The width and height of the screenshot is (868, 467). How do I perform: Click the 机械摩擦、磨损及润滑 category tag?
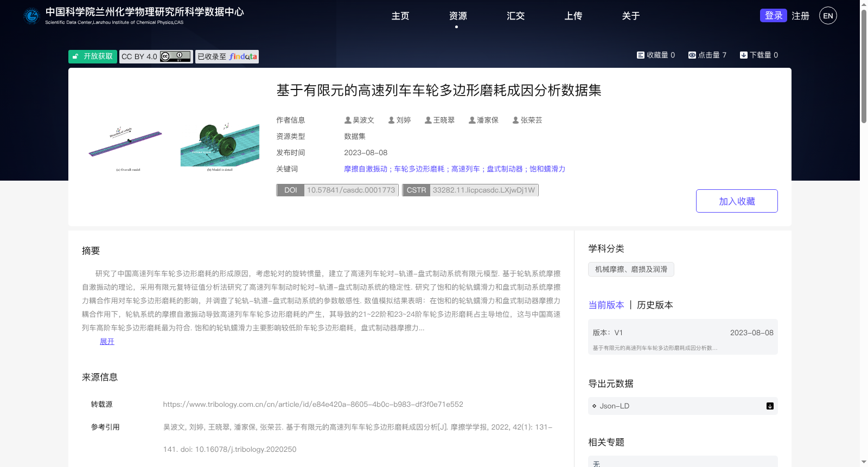coord(631,269)
